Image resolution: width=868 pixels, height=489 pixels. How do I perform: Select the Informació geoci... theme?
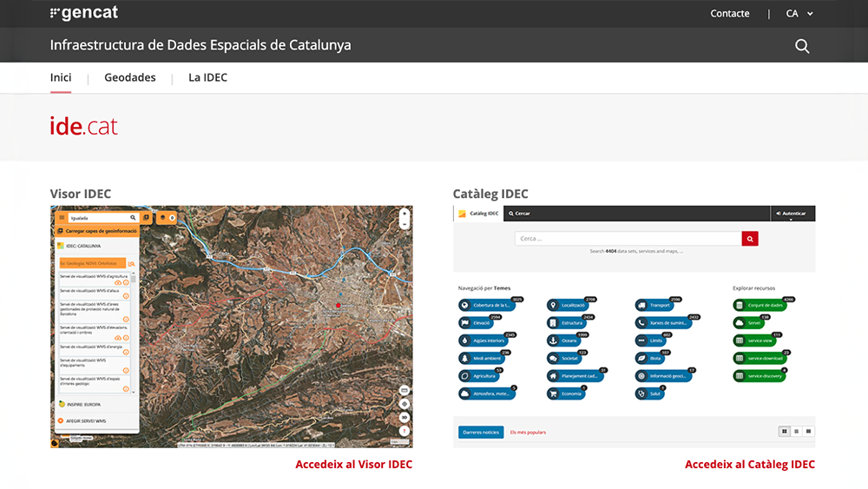(663, 376)
